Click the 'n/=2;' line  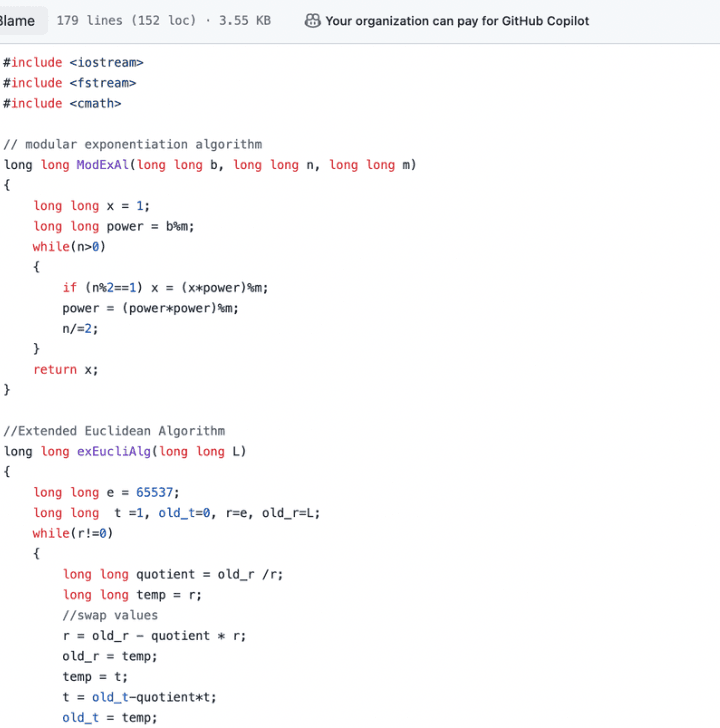[x=80, y=329]
